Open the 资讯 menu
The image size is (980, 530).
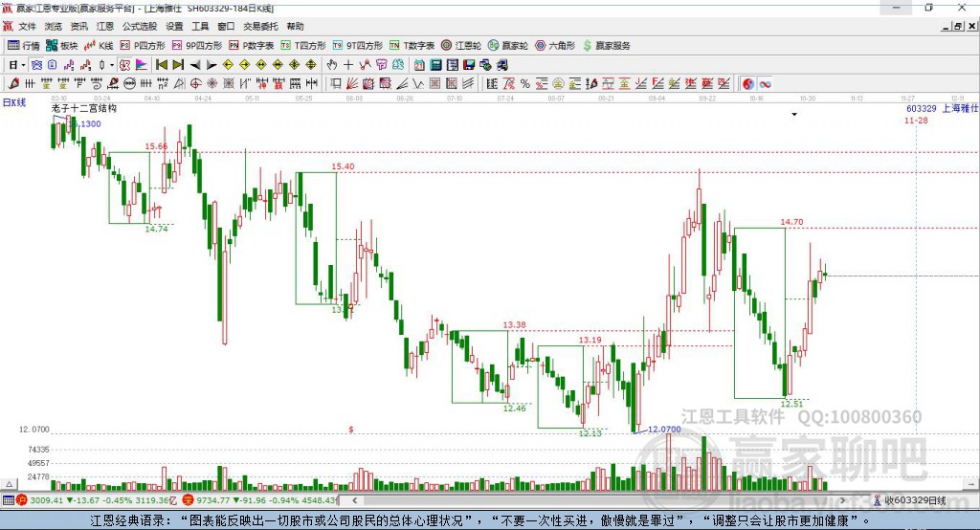(78, 26)
